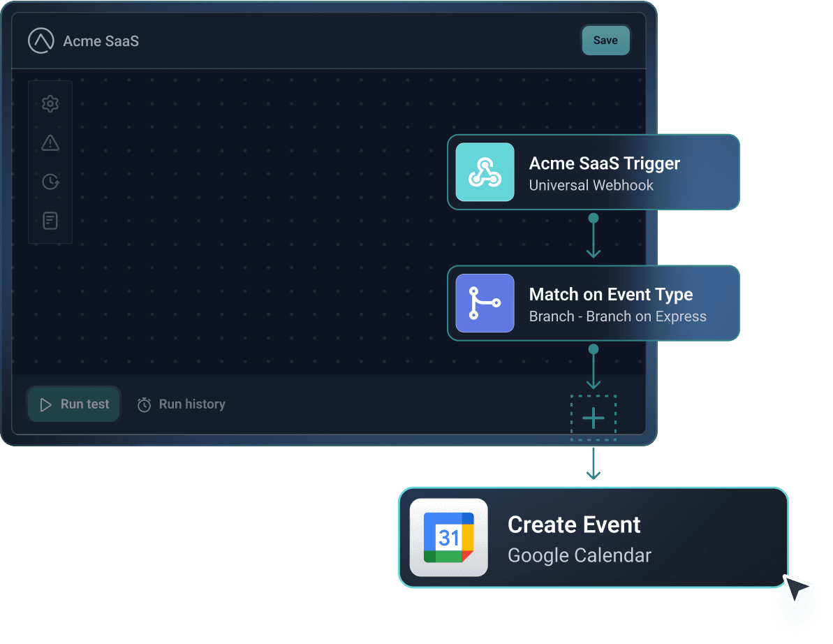Select the Create Event Google Calendar step
The image size is (833, 644).
point(594,537)
